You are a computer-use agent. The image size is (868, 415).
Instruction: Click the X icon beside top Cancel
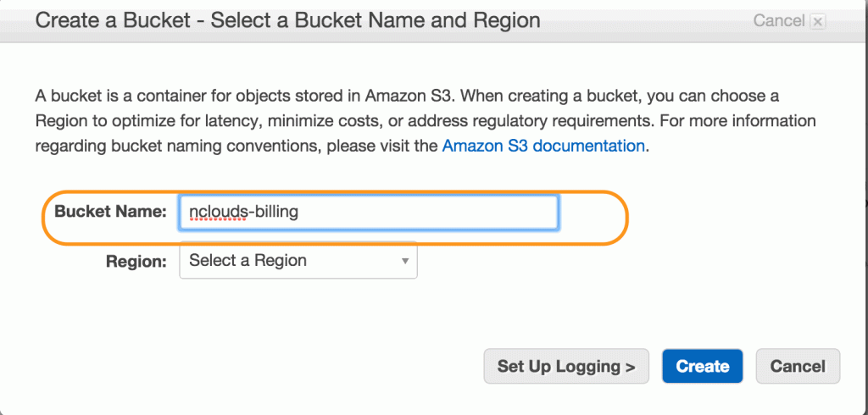point(818,21)
